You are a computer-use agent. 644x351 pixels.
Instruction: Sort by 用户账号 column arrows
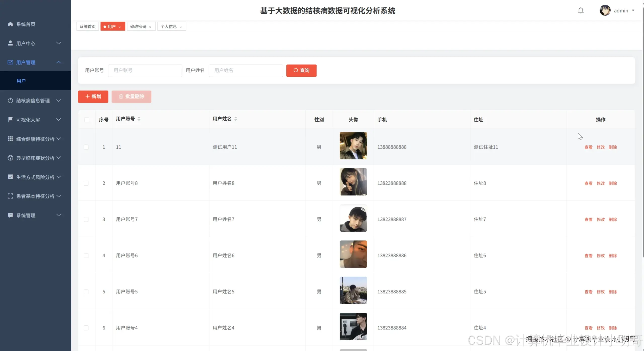coord(139,119)
